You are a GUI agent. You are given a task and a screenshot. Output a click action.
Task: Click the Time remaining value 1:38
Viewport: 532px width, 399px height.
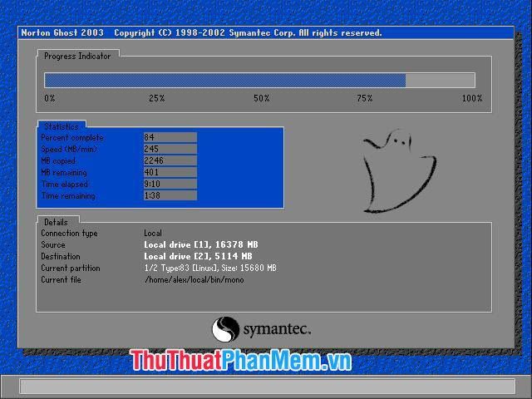(x=170, y=195)
